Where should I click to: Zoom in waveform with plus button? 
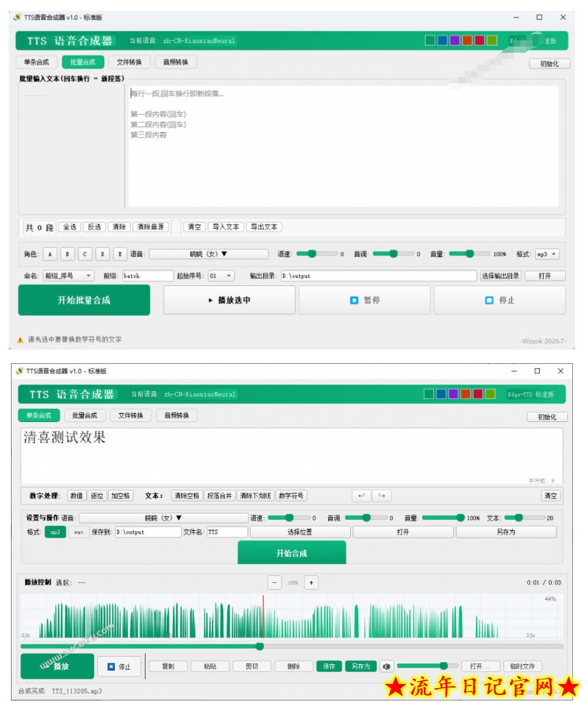[311, 582]
